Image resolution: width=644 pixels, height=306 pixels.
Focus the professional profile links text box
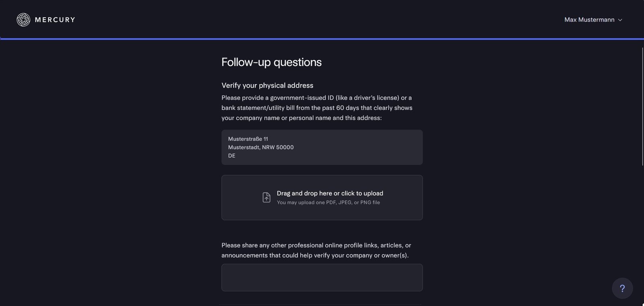tap(322, 277)
